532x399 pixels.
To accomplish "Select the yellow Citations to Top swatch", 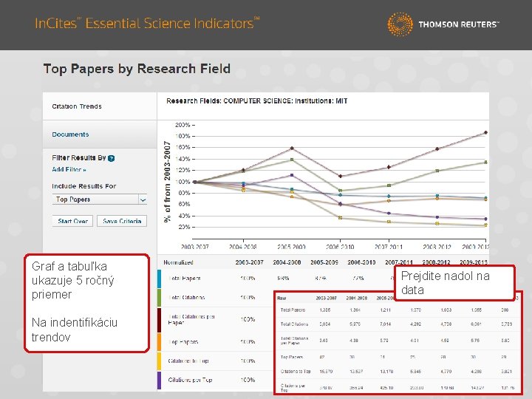I will (x=159, y=361).
